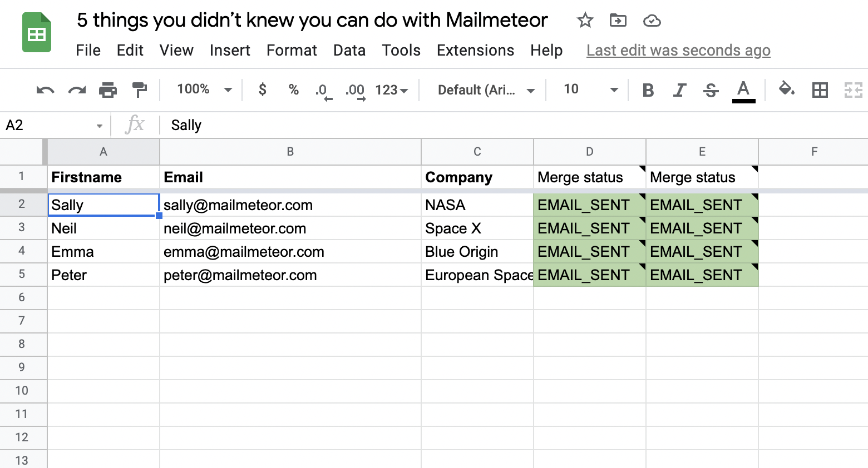868x468 pixels.
Task: Select the Space X company cell
Action: coord(477,228)
